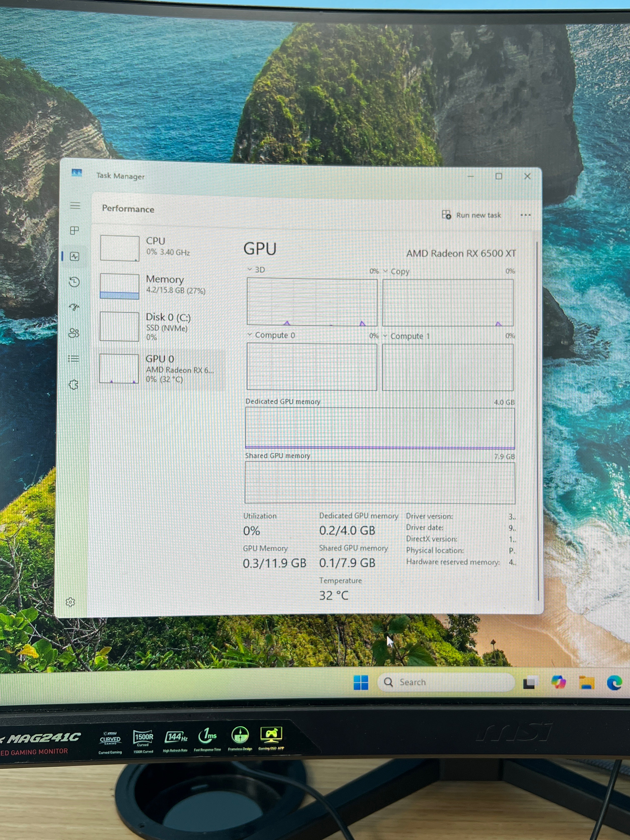630x840 pixels.
Task: Expand the 3D engine dropdown
Action: [256, 270]
